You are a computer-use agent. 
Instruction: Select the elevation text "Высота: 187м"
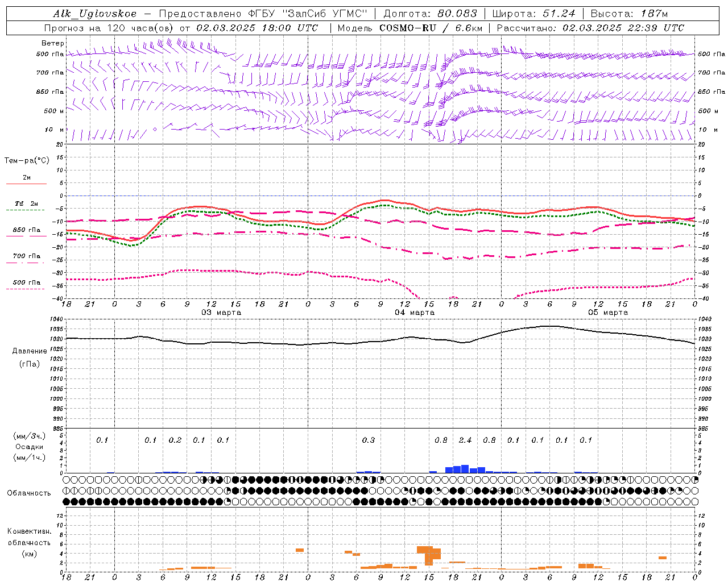tap(630, 14)
